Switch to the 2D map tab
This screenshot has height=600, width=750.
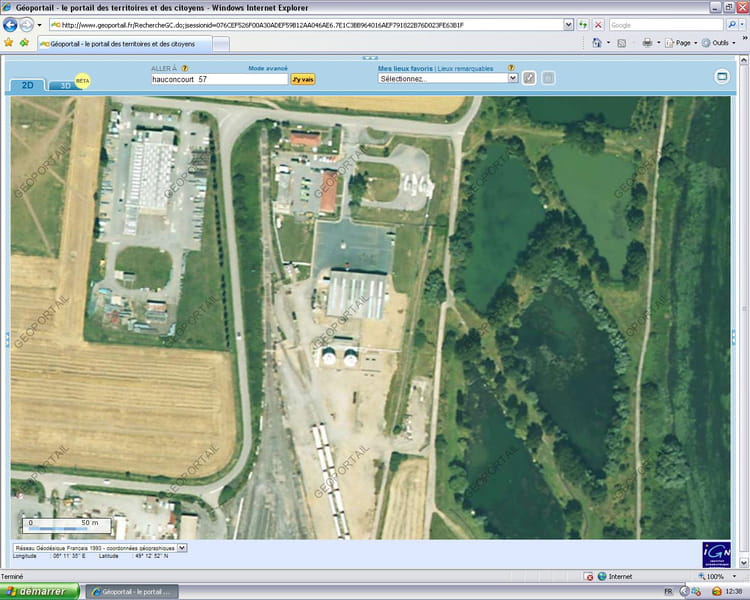[27, 86]
